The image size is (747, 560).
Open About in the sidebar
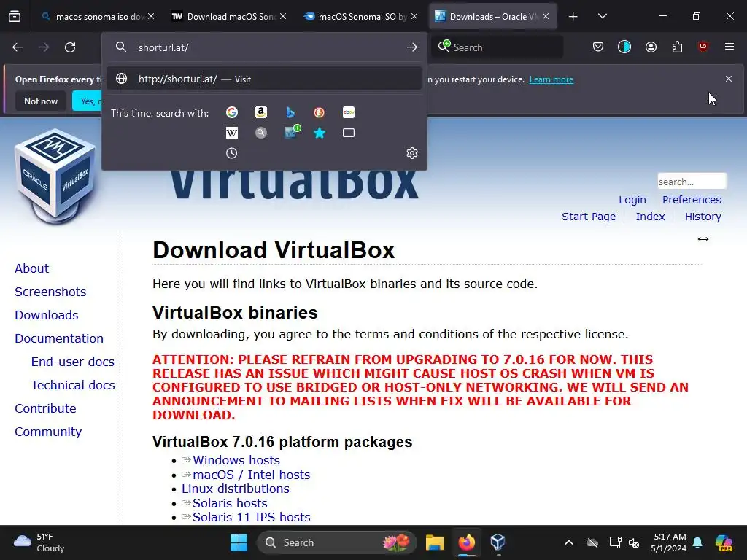(x=32, y=268)
